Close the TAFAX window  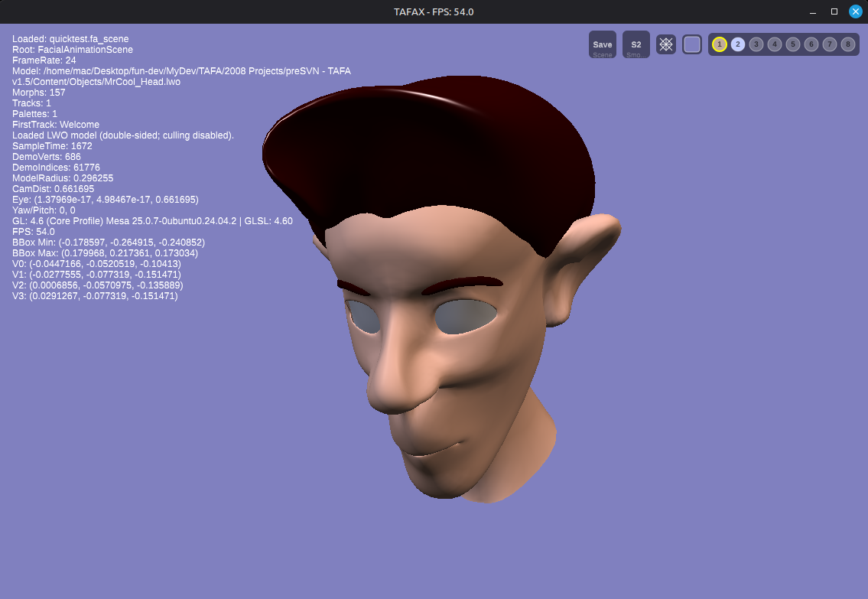(855, 11)
